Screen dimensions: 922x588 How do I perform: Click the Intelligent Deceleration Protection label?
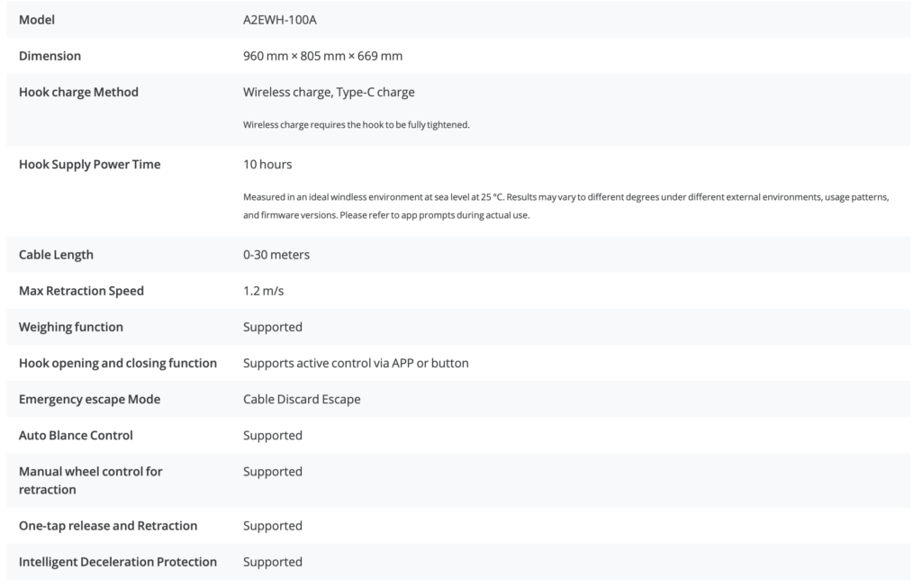(118, 562)
